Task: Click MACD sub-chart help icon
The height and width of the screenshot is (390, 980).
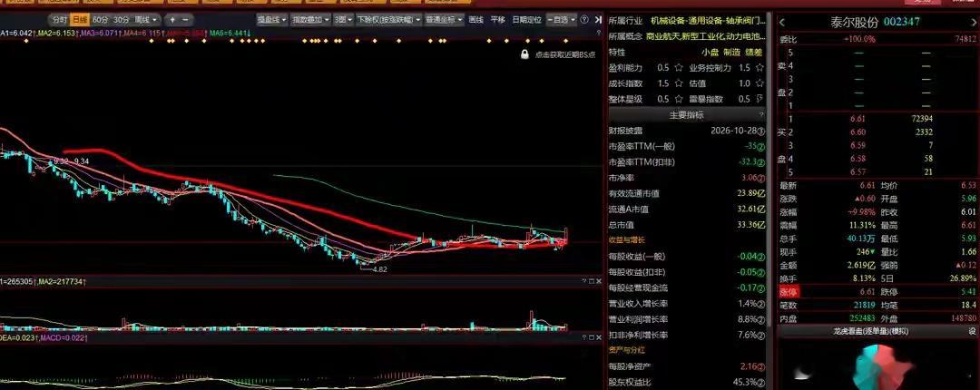Action: point(583,337)
